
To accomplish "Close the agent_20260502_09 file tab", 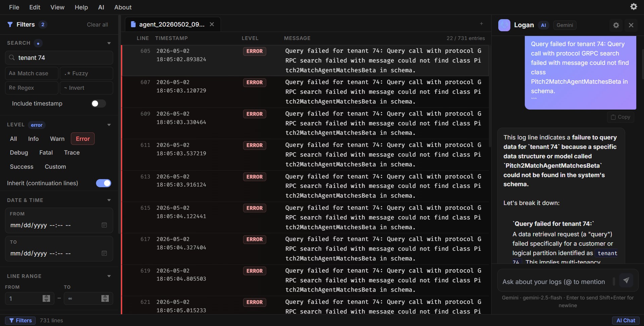I will tap(212, 24).
